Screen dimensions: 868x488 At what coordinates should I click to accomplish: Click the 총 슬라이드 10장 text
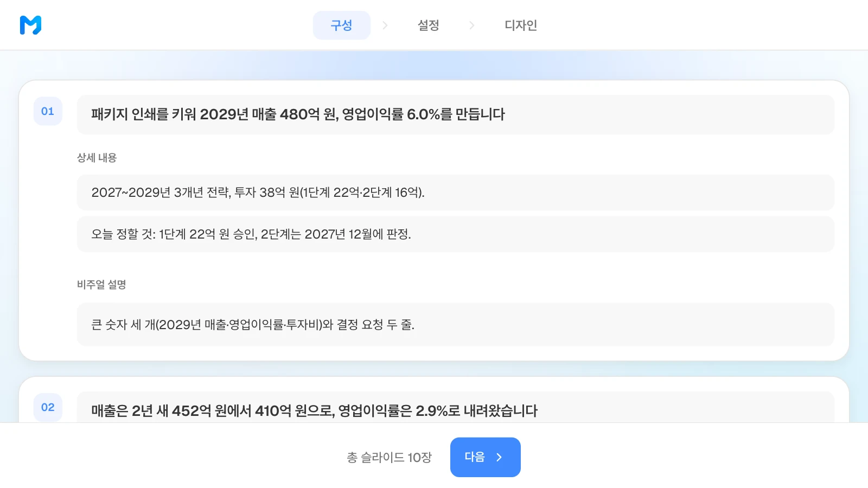pyautogui.click(x=389, y=458)
